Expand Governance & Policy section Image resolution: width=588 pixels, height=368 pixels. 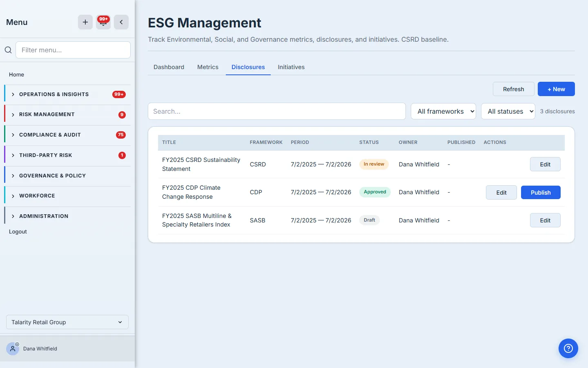(67, 176)
